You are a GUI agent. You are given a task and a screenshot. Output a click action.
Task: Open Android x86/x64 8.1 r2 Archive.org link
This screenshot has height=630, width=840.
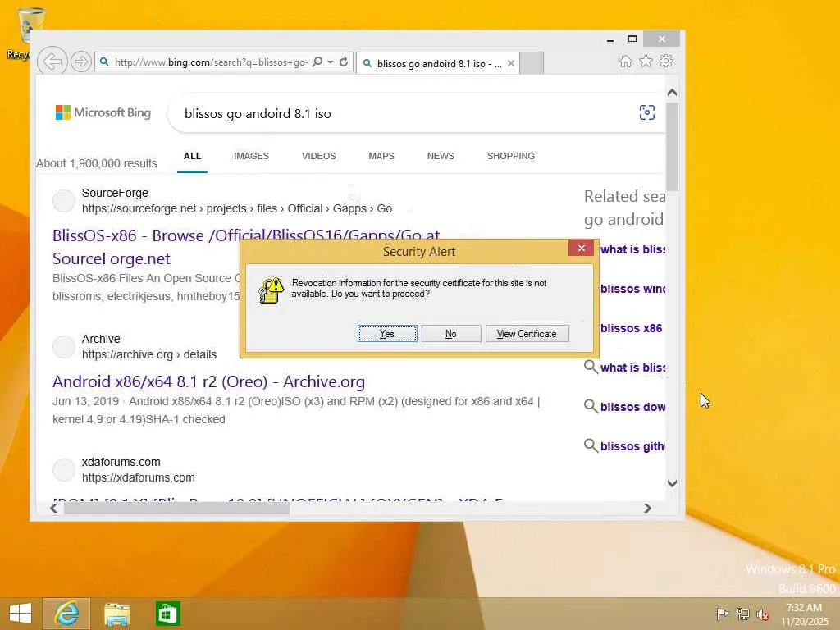point(209,381)
